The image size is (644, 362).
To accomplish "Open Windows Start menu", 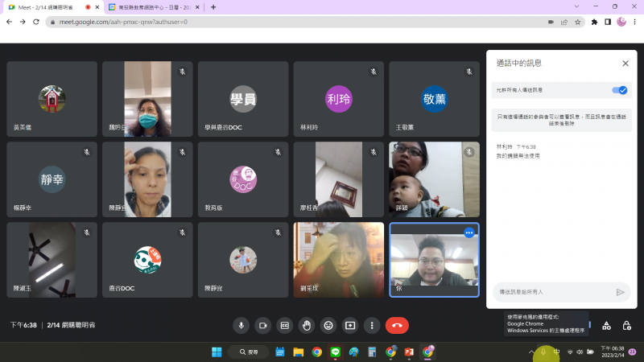I will [x=217, y=352].
